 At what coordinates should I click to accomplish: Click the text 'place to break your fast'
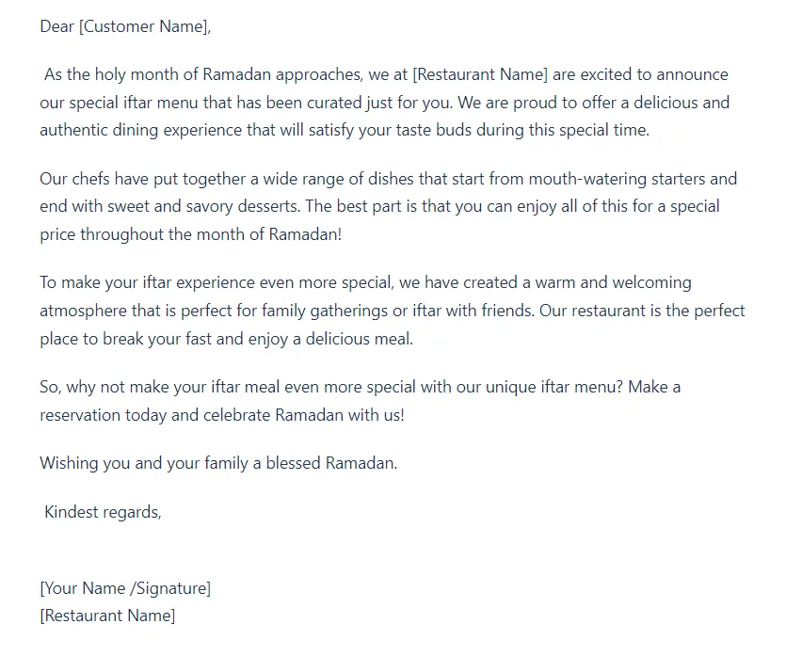(125, 339)
